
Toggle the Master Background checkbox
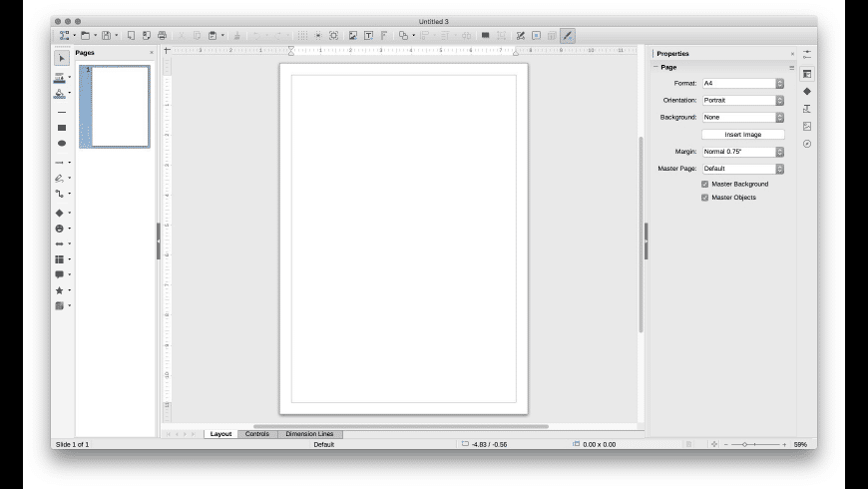pyautogui.click(x=704, y=184)
